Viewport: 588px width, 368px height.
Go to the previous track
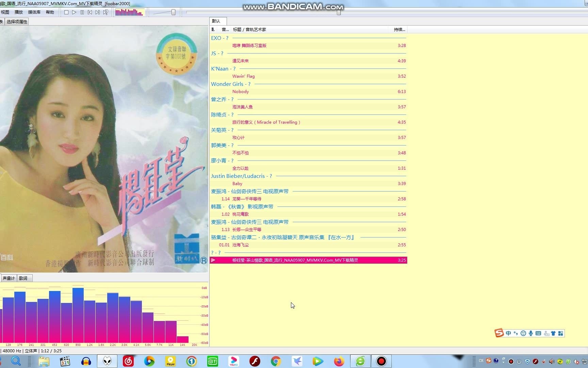tap(90, 12)
